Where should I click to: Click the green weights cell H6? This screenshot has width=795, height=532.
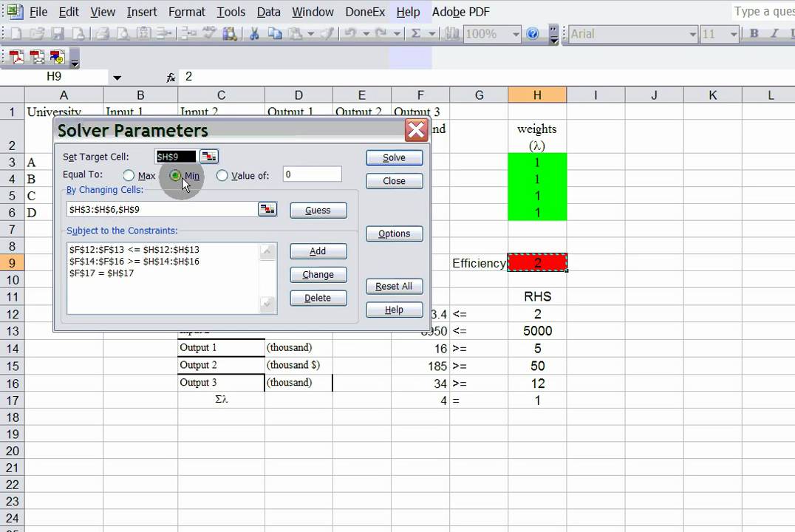(537, 213)
